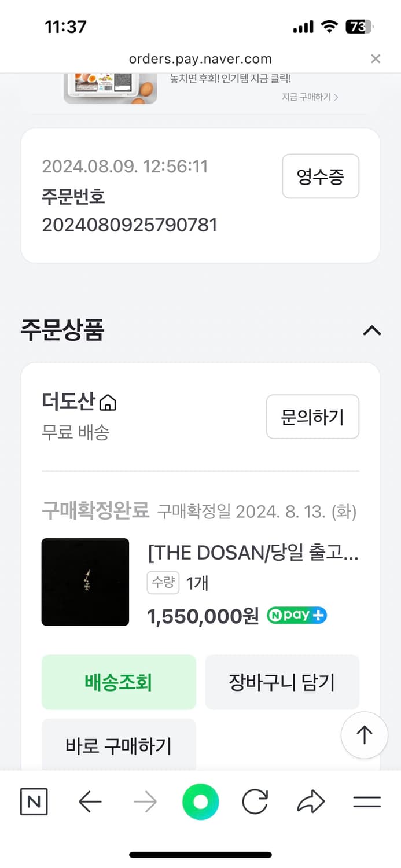Tap the 문의하기 button
401x868 pixels.
tap(312, 417)
